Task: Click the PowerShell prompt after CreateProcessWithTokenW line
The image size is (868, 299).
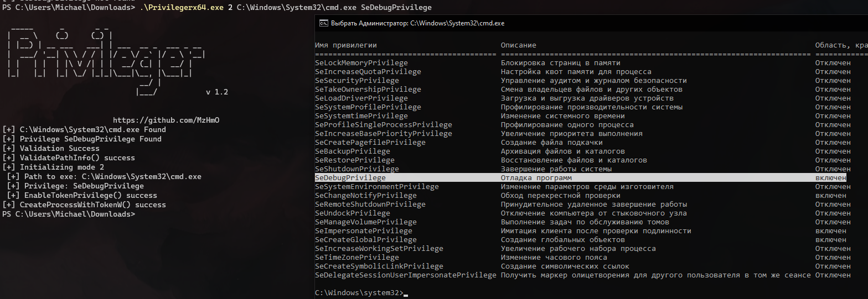Action: [69, 214]
